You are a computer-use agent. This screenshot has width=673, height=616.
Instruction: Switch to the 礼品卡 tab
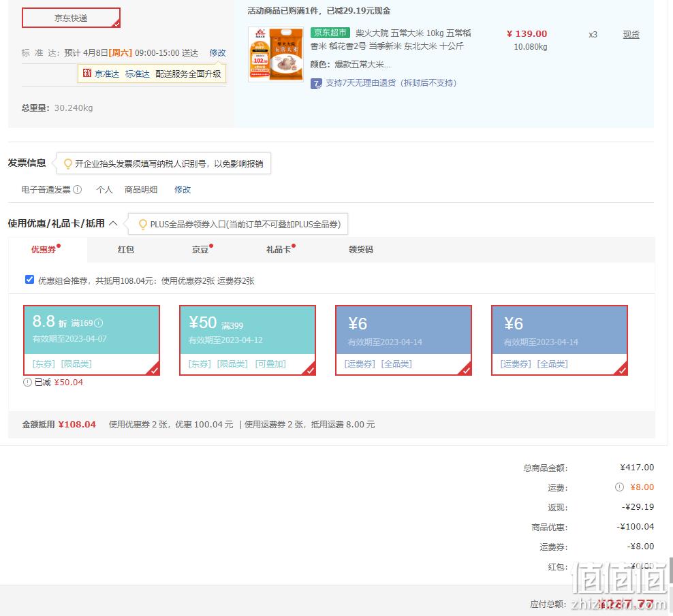point(279,250)
